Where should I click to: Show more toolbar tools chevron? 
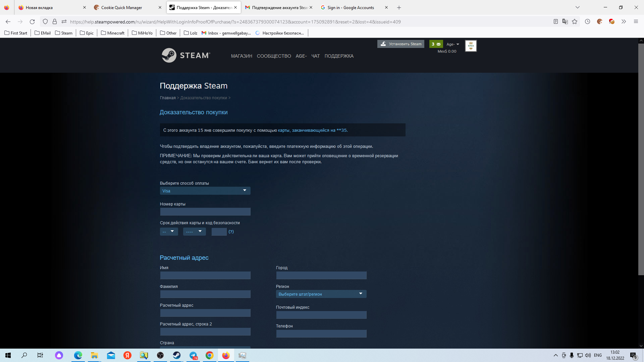click(624, 22)
